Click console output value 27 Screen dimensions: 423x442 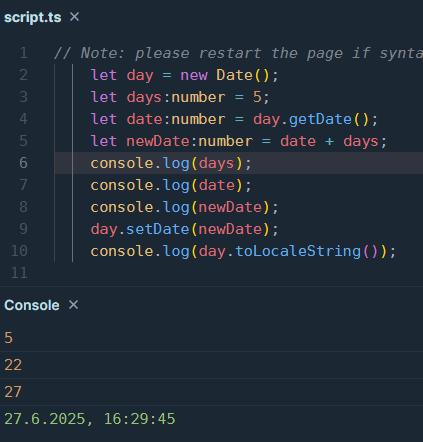(13, 392)
